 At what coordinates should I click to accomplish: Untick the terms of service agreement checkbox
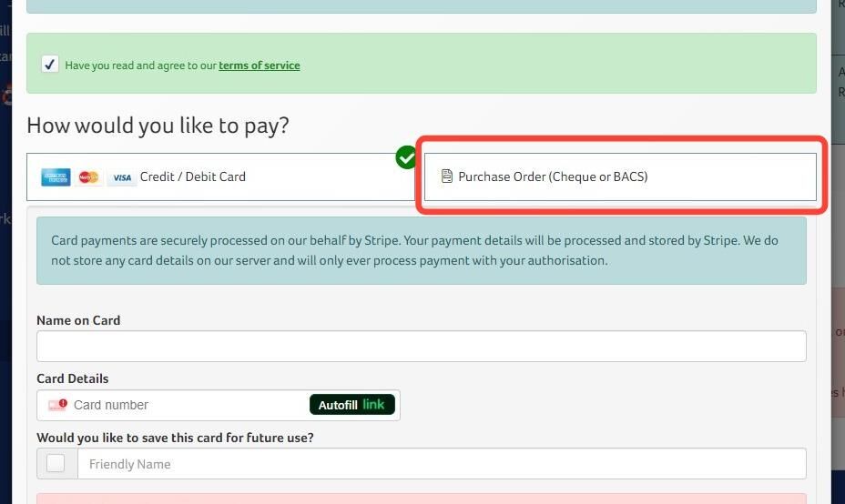click(x=50, y=65)
